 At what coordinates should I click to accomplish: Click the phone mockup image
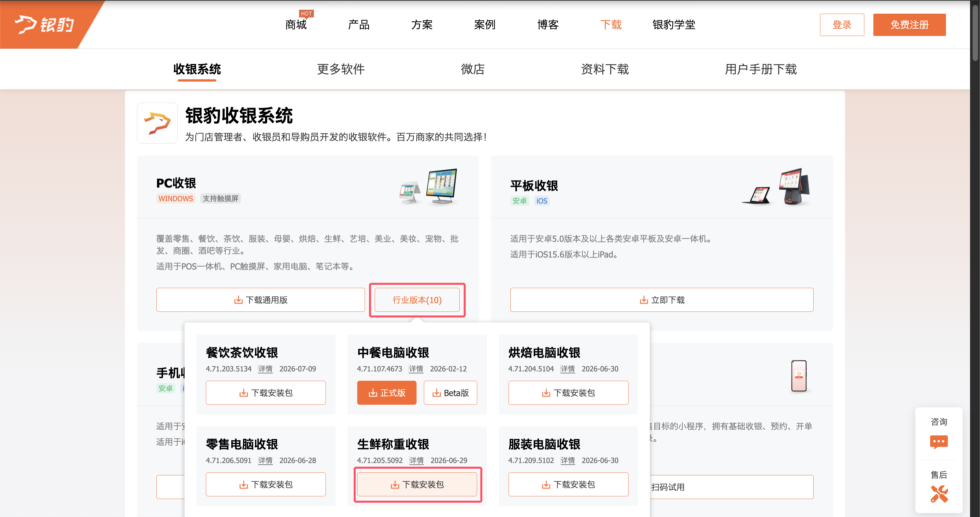(x=799, y=375)
